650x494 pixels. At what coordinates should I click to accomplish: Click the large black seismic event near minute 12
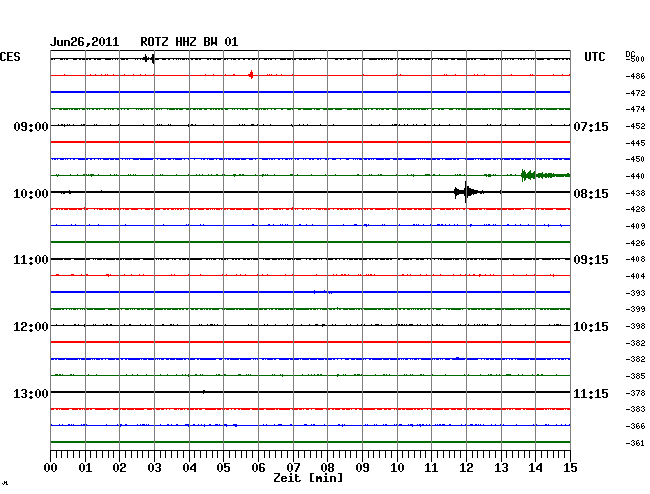click(467, 192)
